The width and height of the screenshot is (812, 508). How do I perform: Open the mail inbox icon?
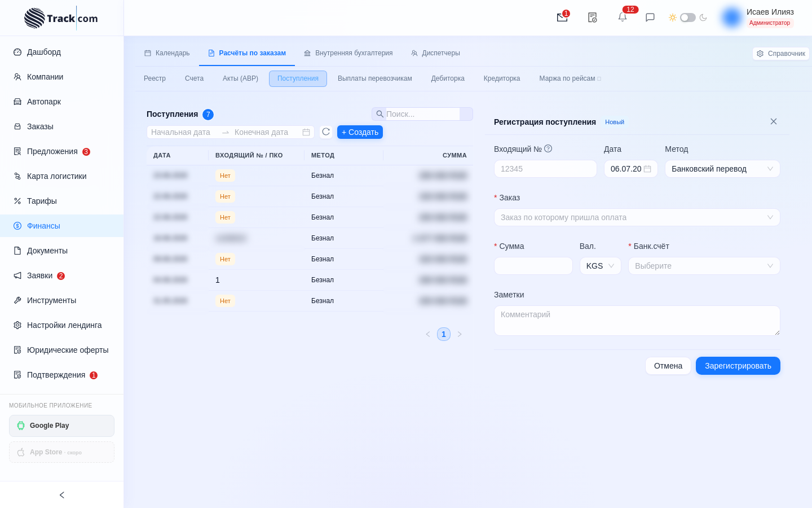click(562, 17)
